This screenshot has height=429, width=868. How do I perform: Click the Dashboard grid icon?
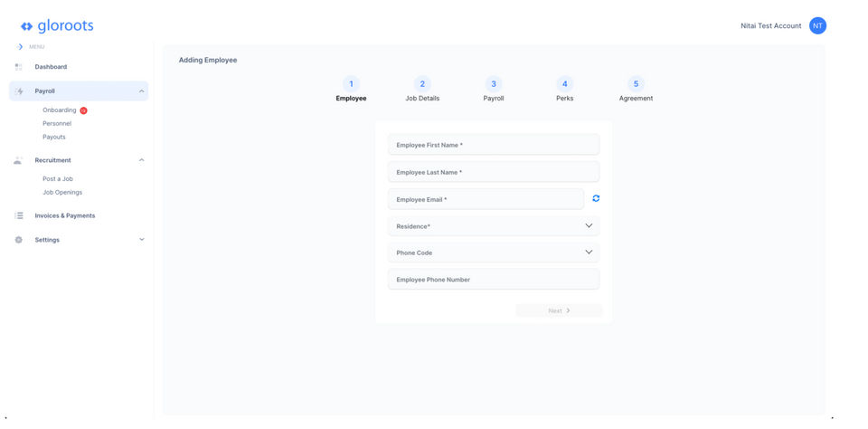(x=18, y=67)
